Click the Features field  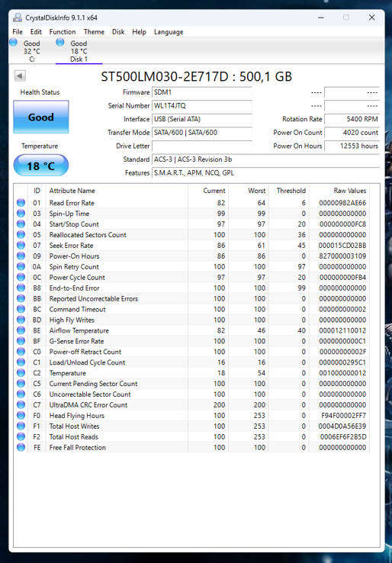[265, 172]
